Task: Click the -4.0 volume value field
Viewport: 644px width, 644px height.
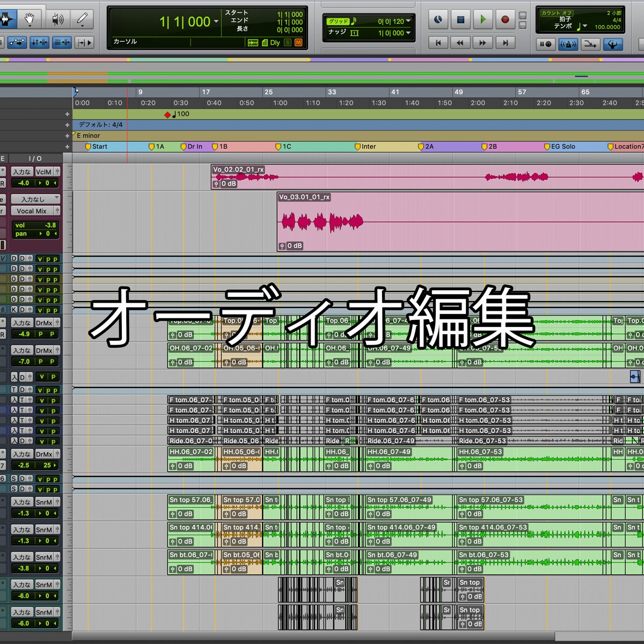Action: point(24,183)
